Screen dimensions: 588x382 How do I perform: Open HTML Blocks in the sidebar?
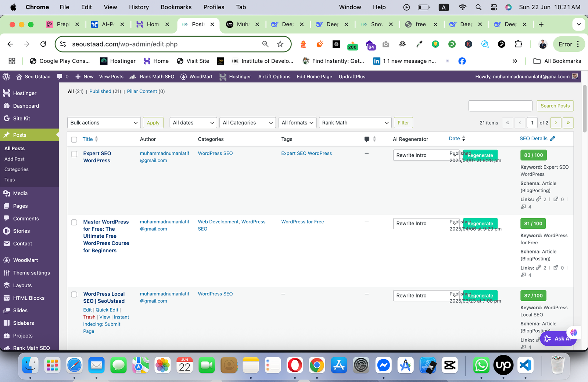[x=29, y=298]
